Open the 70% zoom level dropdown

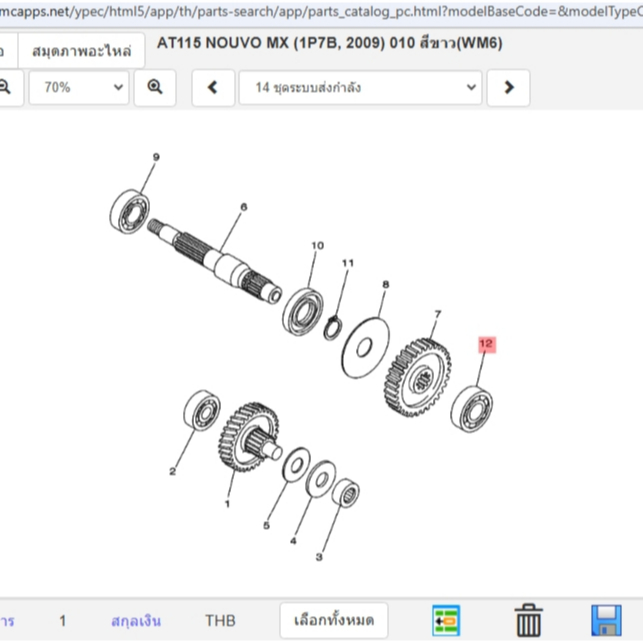[79, 87]
